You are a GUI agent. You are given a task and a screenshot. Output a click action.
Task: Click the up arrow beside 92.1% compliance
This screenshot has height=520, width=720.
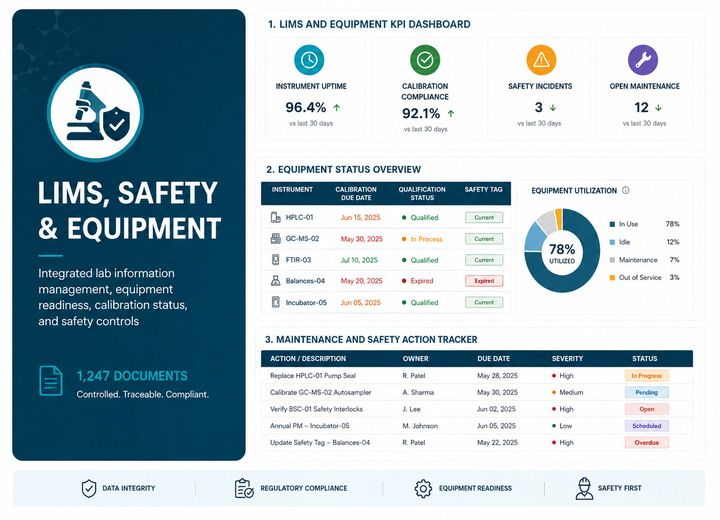pyautogui.click(x=451, y=113)
